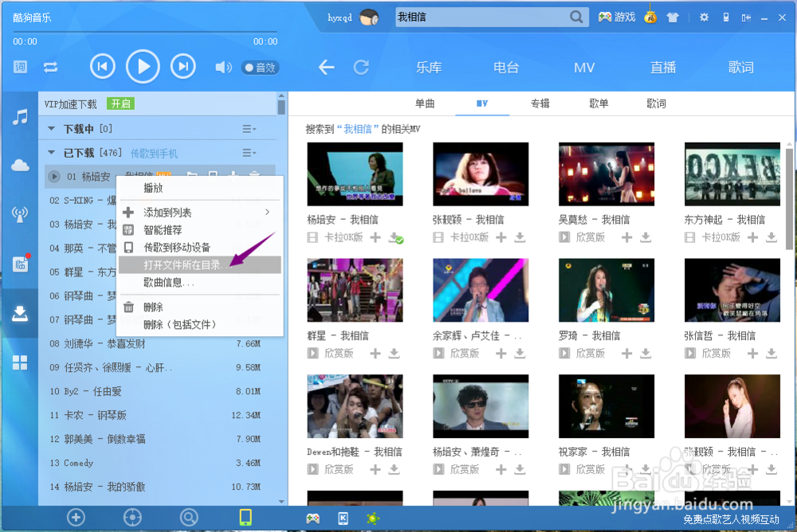Open cloud music from the sidebar
797x532 pixels.
click(x=20, y=166)
